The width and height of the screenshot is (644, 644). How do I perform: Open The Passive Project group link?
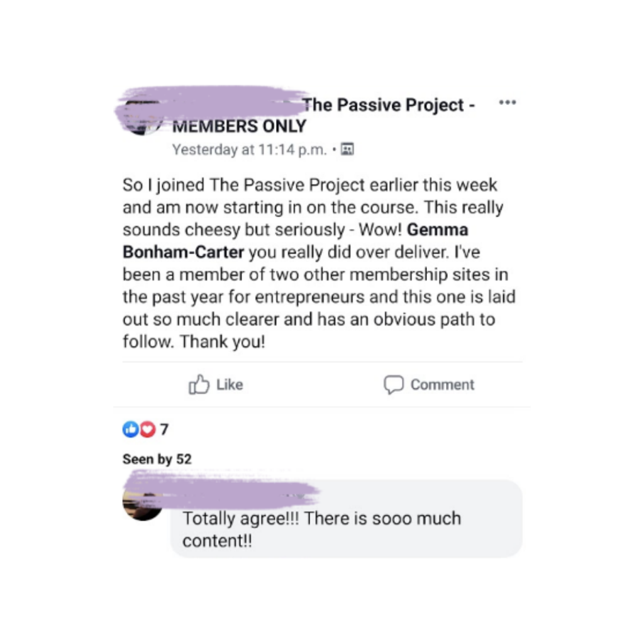click(x=388, y=105)
